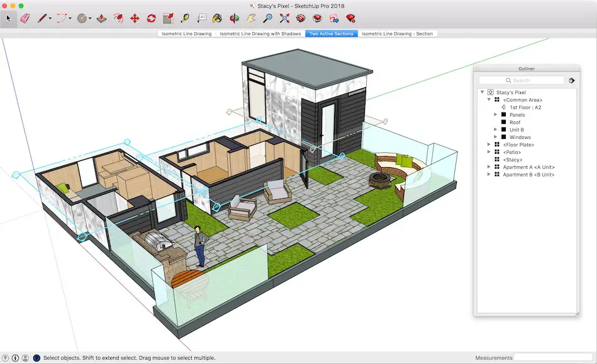Select the Pan hand tool
The image size is (597, 364).
[251, 18]
